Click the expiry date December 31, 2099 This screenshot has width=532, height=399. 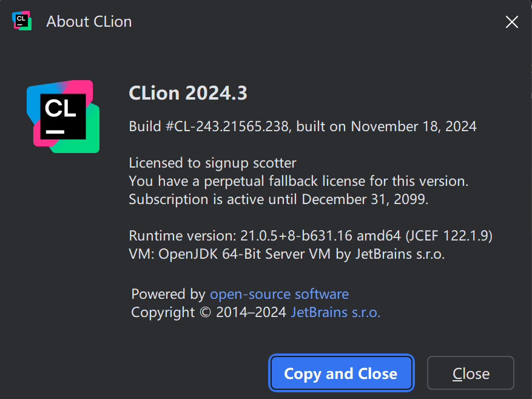point(365,199)
